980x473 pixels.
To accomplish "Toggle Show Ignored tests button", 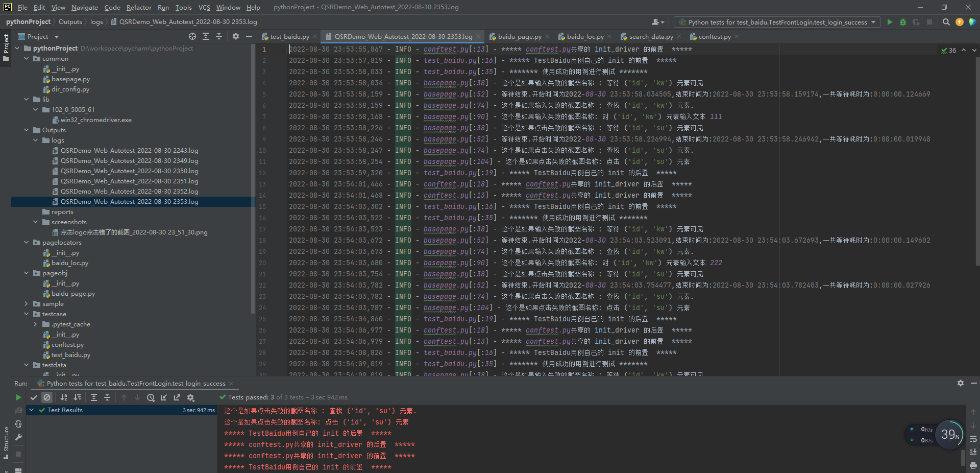I will (47, 397).
